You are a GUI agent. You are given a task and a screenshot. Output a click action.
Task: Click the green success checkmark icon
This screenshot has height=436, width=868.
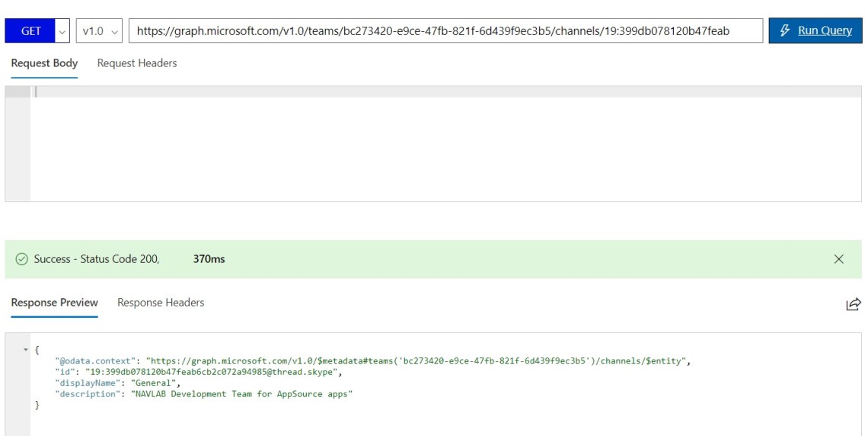coord(22,259)
